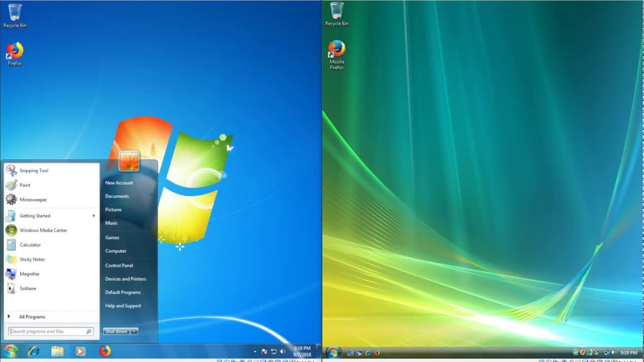The image size is (644, 362).
Task: Launch Snipping Tool from the Start menu
Action: [x=51, y=171]
